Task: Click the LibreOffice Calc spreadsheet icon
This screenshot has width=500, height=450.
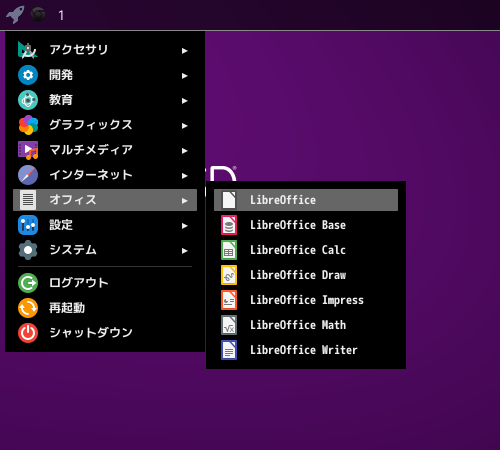Action: point(229,250)
